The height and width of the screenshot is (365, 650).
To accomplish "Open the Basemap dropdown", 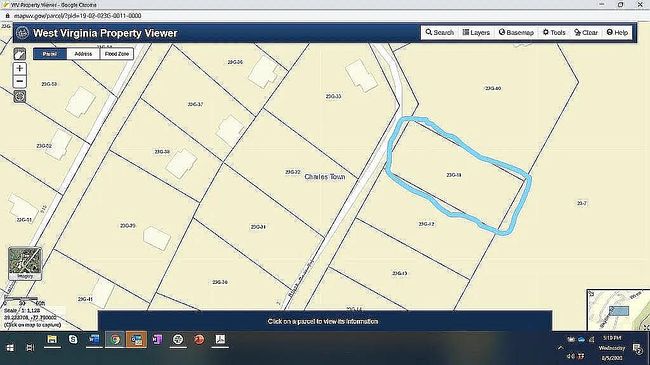I will click(516, 32).
